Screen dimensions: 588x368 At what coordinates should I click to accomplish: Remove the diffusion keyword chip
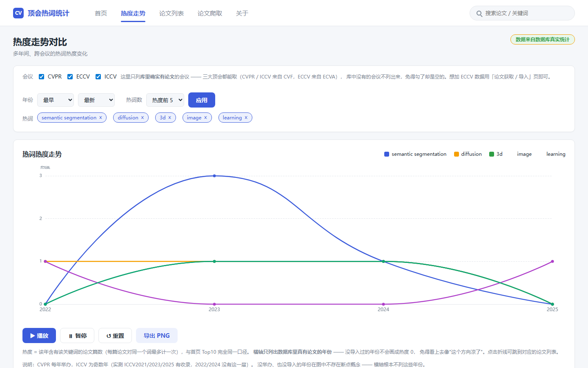point(143,118)
